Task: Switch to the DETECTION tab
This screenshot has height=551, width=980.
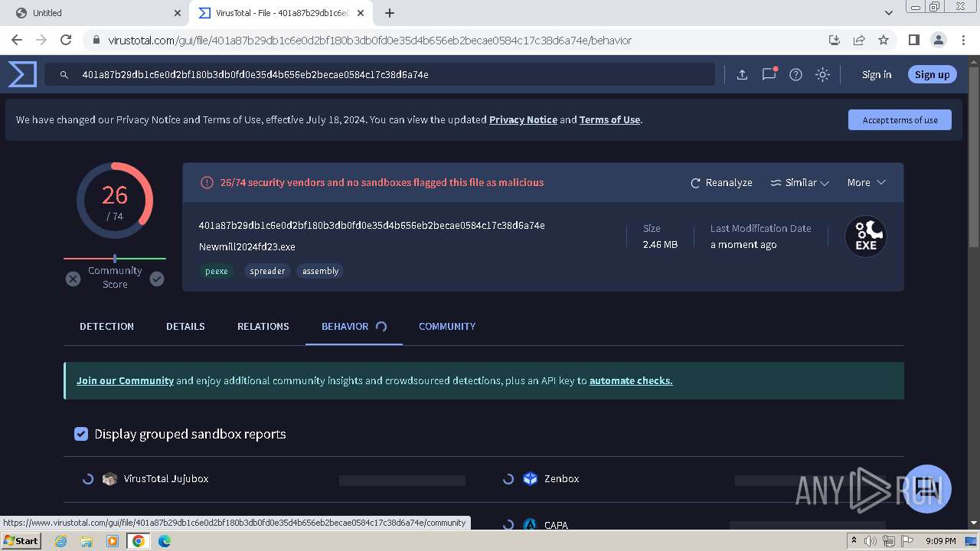Action: [106, 326]
